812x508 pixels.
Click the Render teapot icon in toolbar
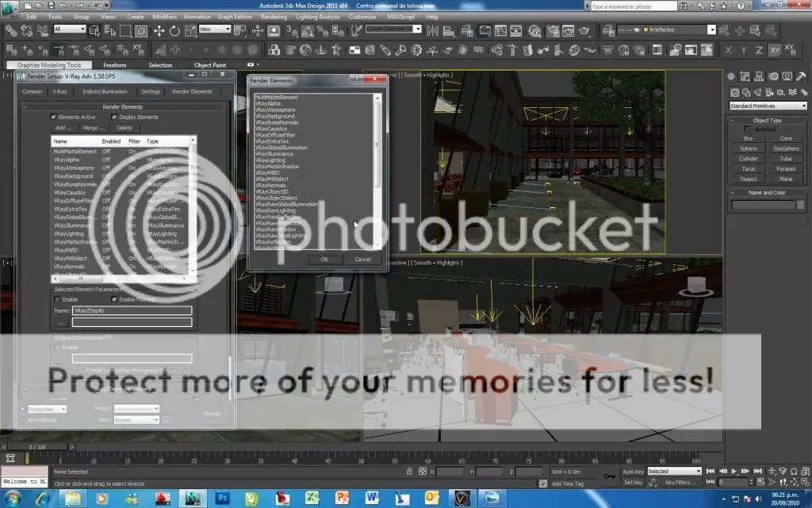[584, 30]
